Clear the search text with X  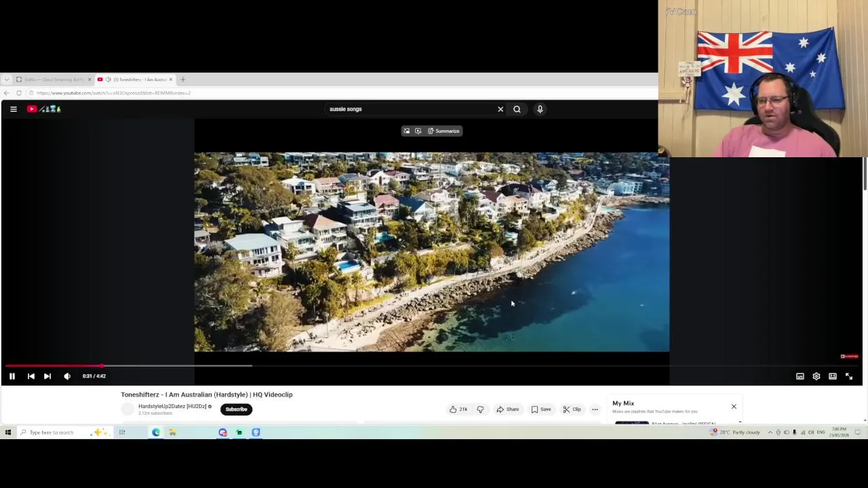coord(500,109)
